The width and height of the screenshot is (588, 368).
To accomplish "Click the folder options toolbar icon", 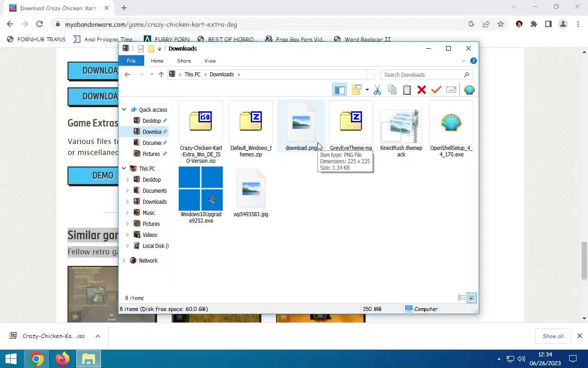I will pyautogui.click(x=357, y=90).
